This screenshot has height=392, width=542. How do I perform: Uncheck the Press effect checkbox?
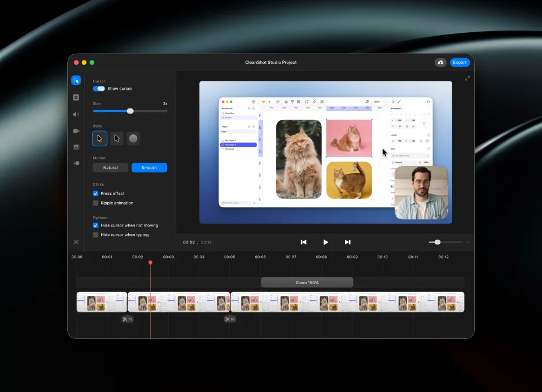tap(95, 194)
